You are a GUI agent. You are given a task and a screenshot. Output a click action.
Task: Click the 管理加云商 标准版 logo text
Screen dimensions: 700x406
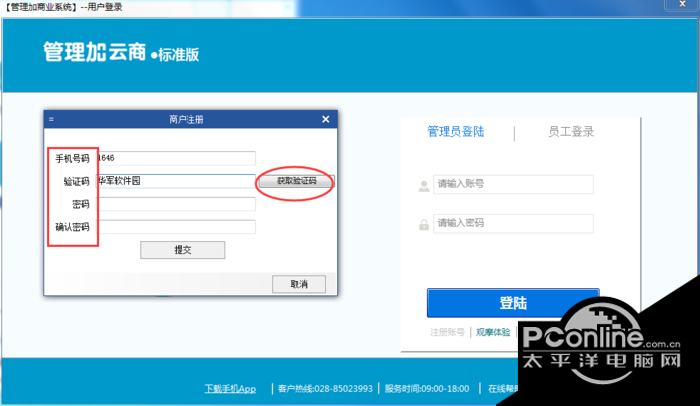point(121,52)
